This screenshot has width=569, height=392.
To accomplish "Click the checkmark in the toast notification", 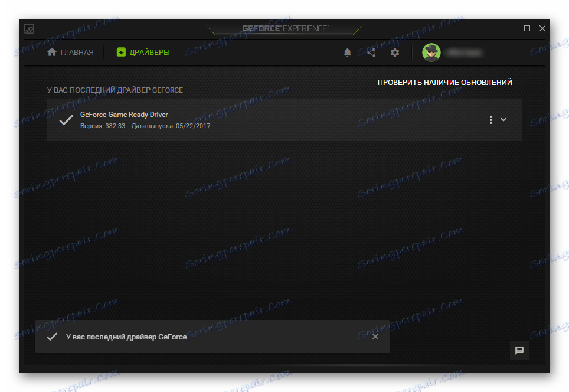I will [x=52, y=337].
